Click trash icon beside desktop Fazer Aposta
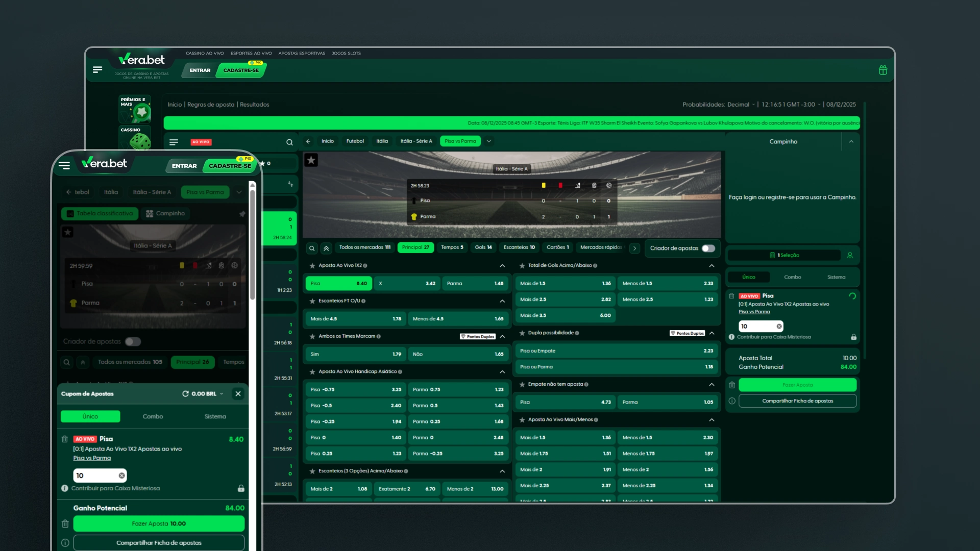This screenshot has height=551, width=980. click(x=732, y=385)
